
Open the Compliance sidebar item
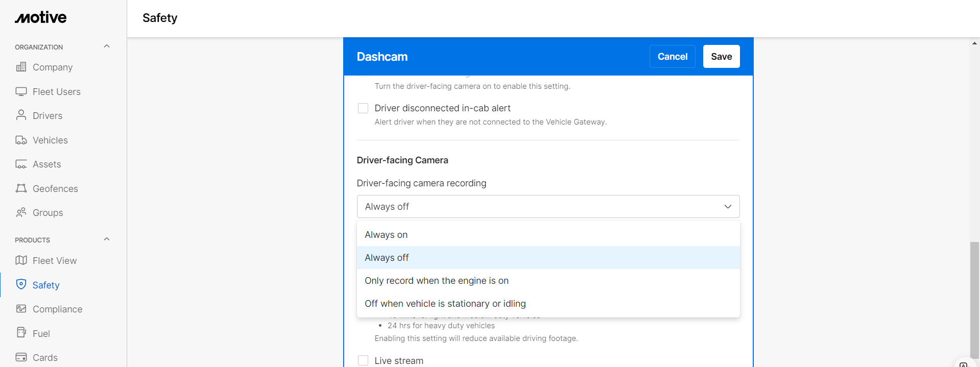(x=57, y=309)
